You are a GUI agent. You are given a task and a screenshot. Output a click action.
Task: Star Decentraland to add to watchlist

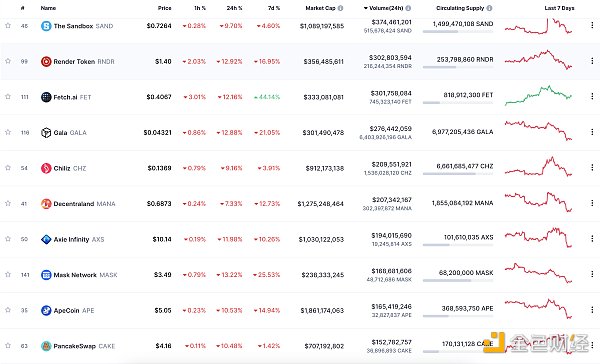[x=8, y=203]
